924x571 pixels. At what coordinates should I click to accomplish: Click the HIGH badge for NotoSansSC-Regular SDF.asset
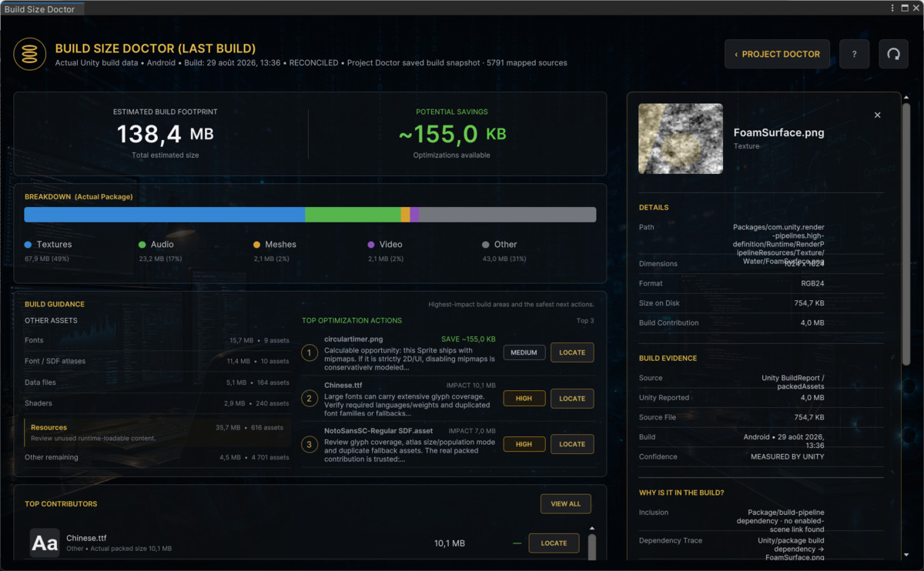pos(524,444)
